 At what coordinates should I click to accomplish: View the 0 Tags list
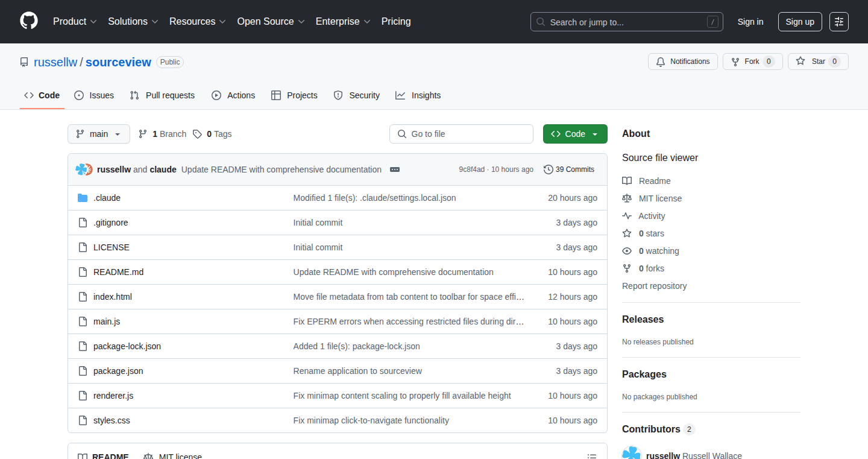point(212,134)
